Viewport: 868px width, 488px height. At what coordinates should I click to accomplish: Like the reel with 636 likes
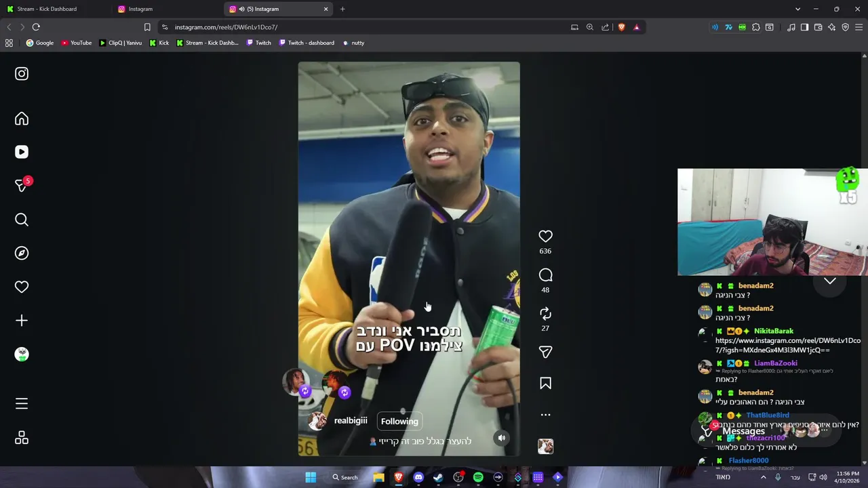point(545,236)
